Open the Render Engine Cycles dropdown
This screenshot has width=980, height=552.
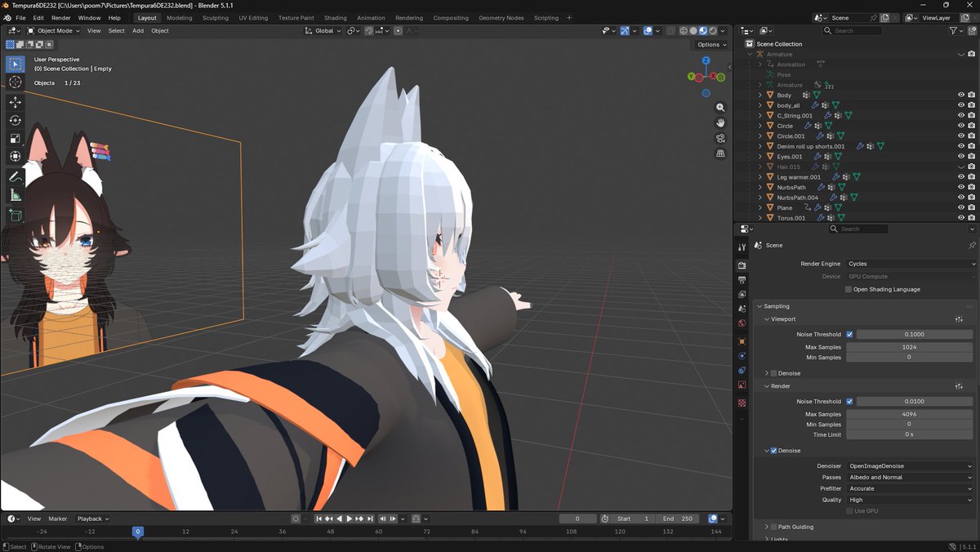(x=911, y=264)
